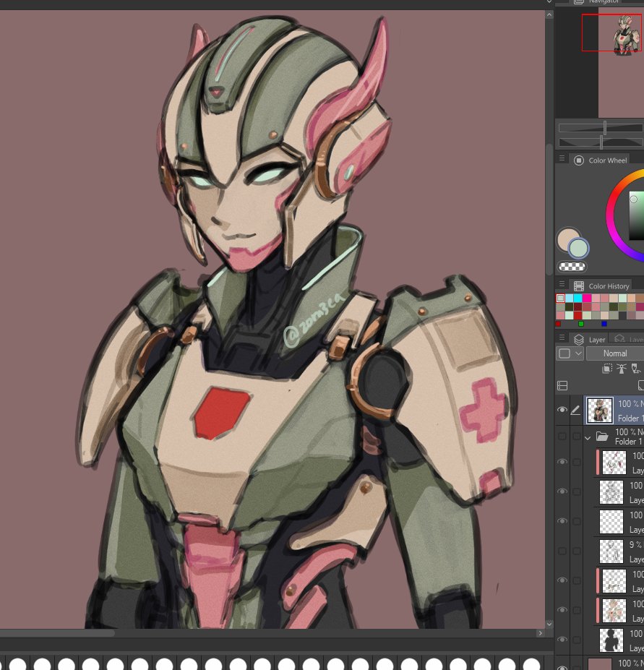Click the pen editing icon on selected folder
Screen dimensions: 644x670
point(575,411)
